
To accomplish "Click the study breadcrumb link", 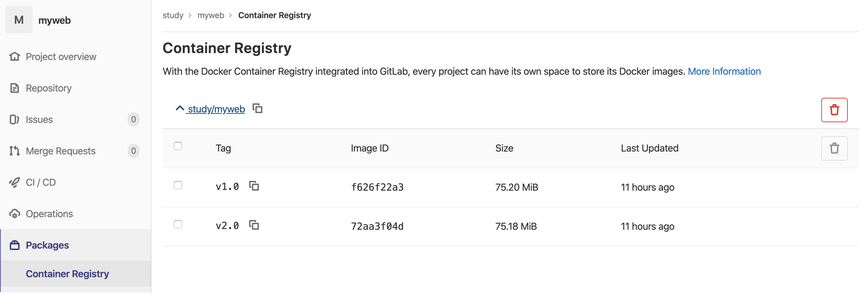I will click(x=173, y=15).
